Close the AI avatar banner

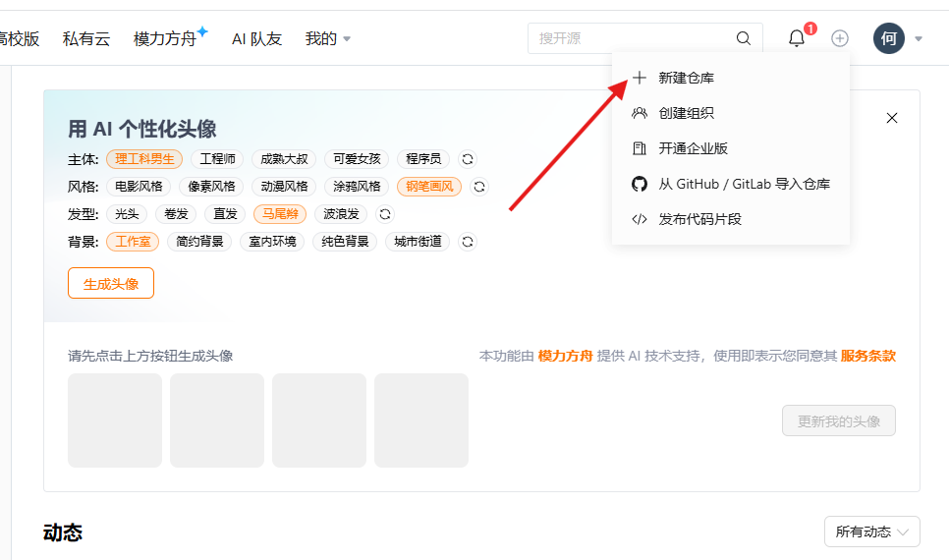pos(891,118)
